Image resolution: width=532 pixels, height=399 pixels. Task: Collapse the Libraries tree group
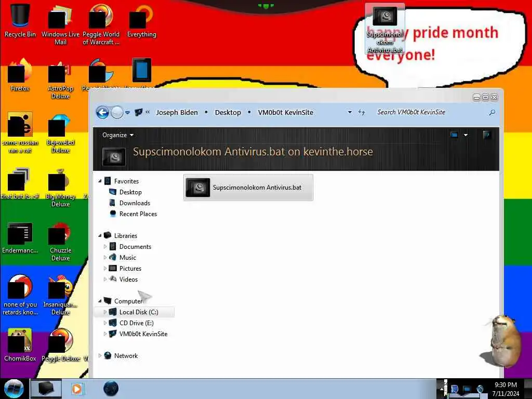point(100,235)
